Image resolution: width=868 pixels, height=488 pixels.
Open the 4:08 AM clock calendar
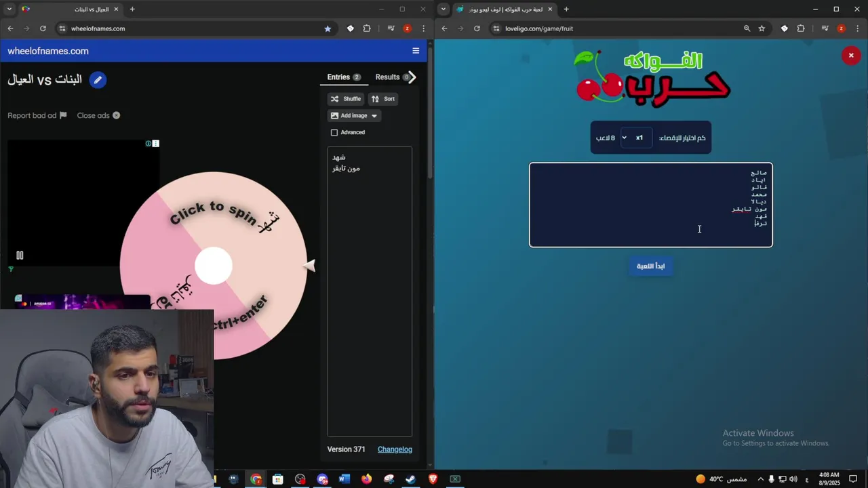point(829,479)
